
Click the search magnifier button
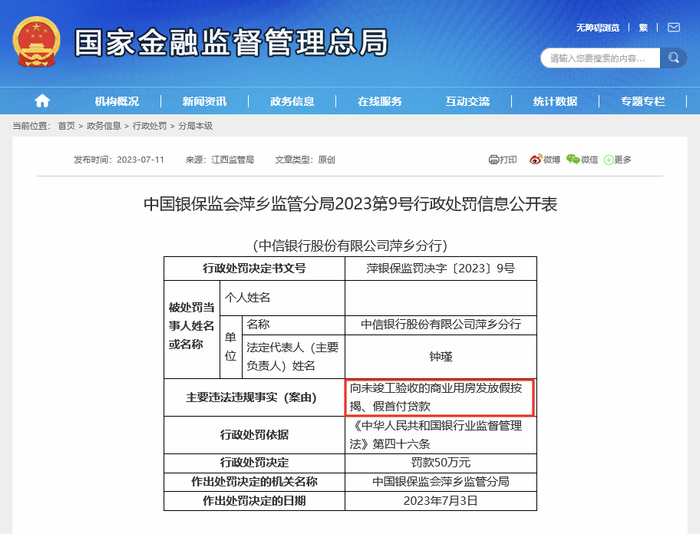pyautogui.click(x=673, y=58)
